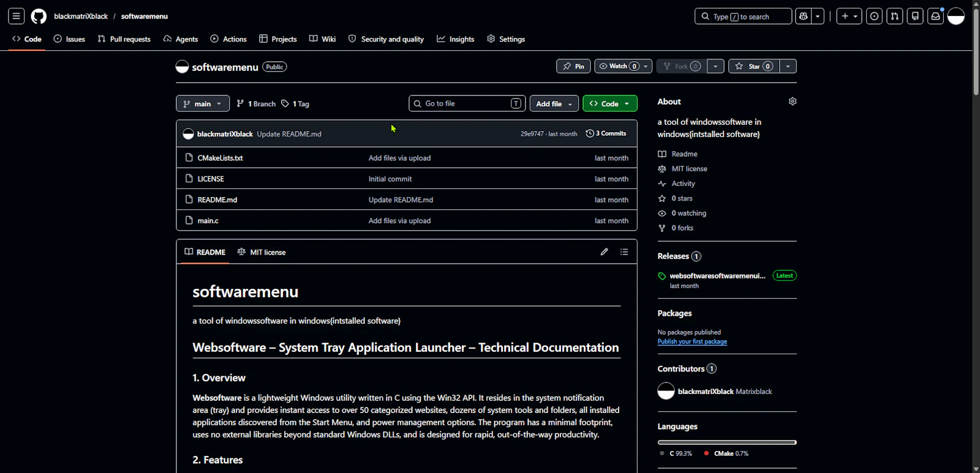Expand the Add file dropdown

pyautogui.click(x=554, y=104)
